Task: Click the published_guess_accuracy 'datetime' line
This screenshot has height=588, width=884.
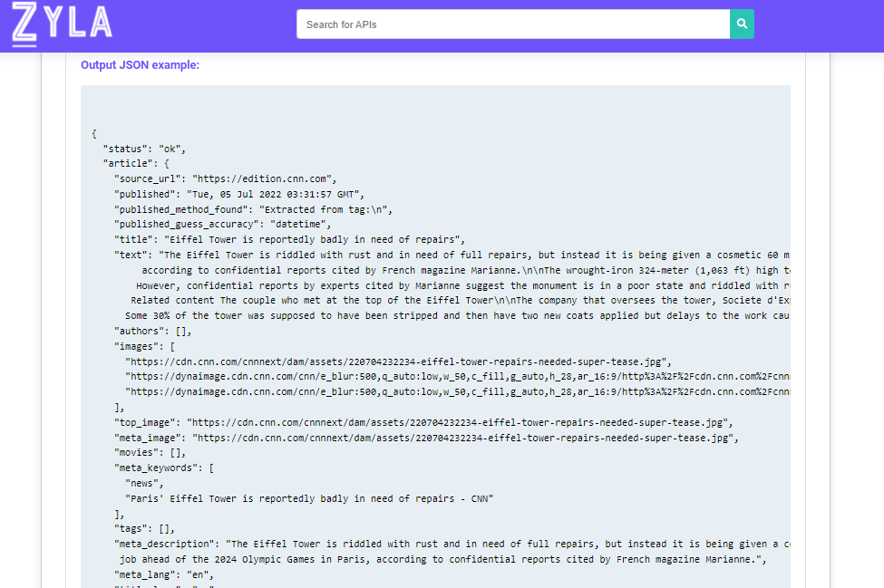Action: pos(223,224)
